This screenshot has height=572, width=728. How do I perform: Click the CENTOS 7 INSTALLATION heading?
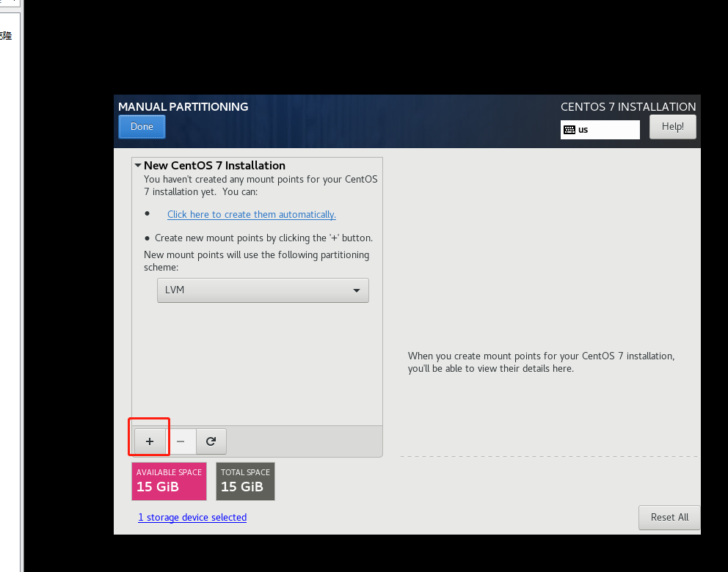tap(628, 106)
